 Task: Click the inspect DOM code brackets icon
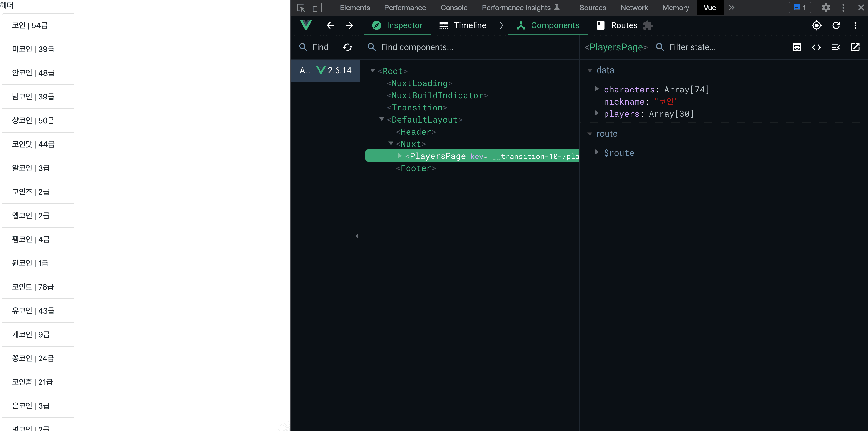click(x=816, y=47)
